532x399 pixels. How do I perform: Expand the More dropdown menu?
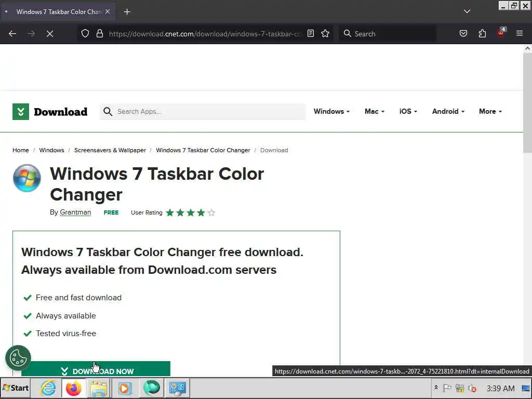point(490,111)
